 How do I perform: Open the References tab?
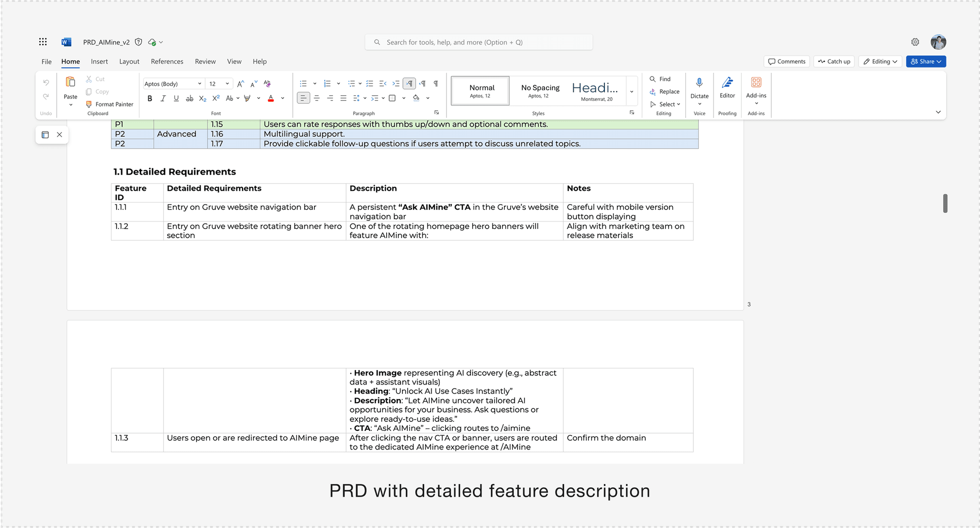pyautogui.click(x=167, y=62)
